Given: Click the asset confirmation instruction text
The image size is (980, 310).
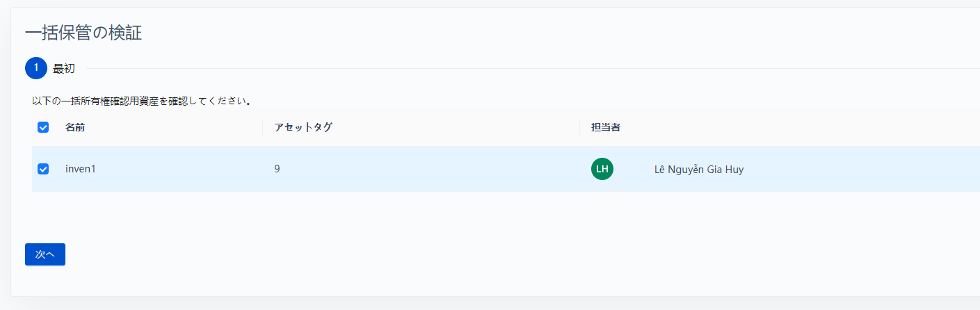Looking at the screenshot, I should pyautogui.click(x=142, y=101).
